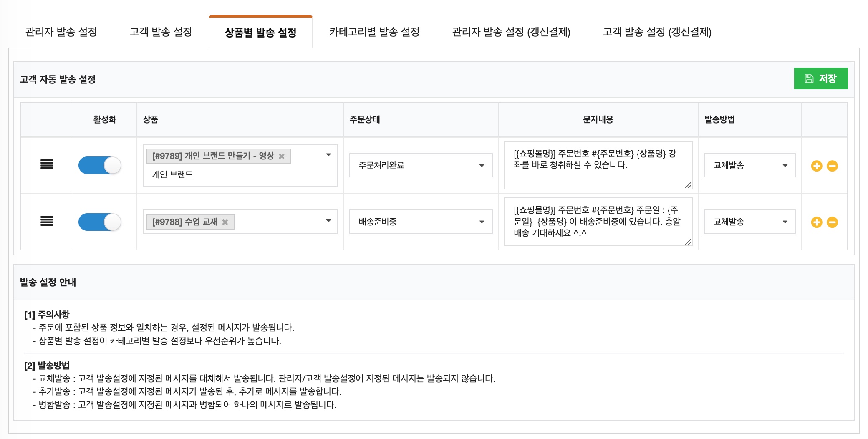This screenshot has width=868, height=439.
Task: Click the green 저장 save button
Action: [821, 78]
